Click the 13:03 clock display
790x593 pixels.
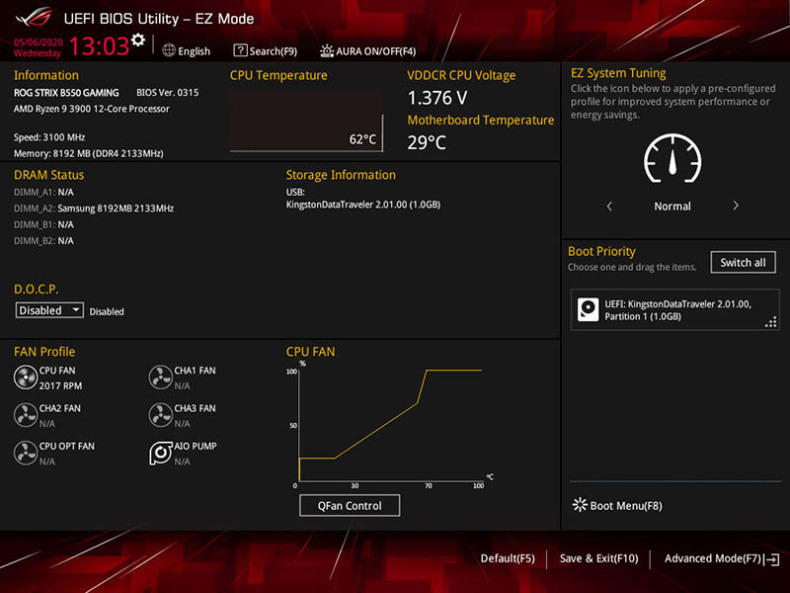(x=99, y=46)
